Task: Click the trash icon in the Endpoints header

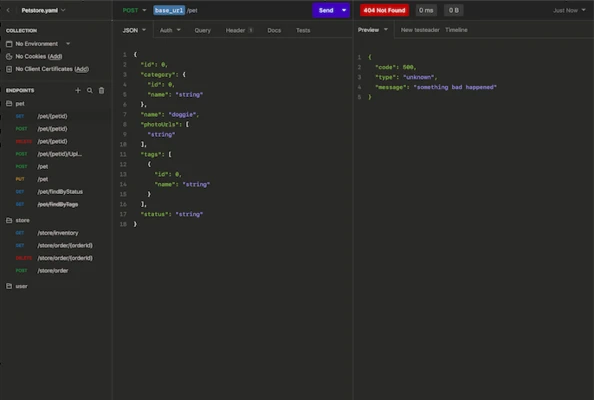Action: click(102, 90)
